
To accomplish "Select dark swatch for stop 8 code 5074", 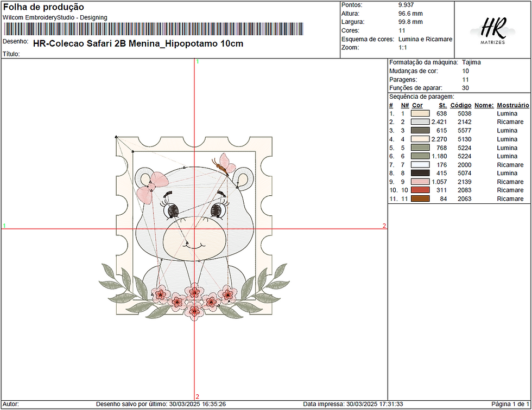I will pyautogui.click(x=420, y=173).
